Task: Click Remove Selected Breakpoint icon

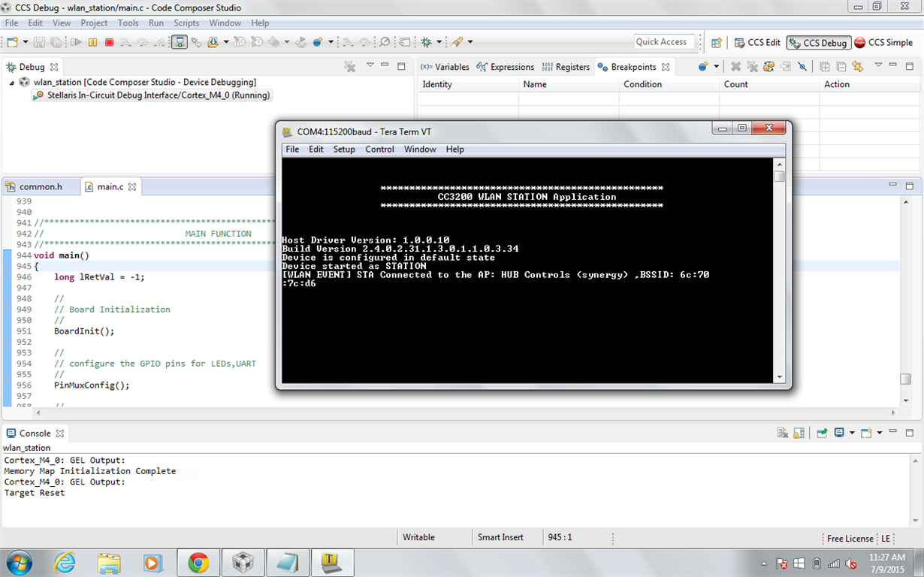Action: pyautogui.click(x=736, y=67)
